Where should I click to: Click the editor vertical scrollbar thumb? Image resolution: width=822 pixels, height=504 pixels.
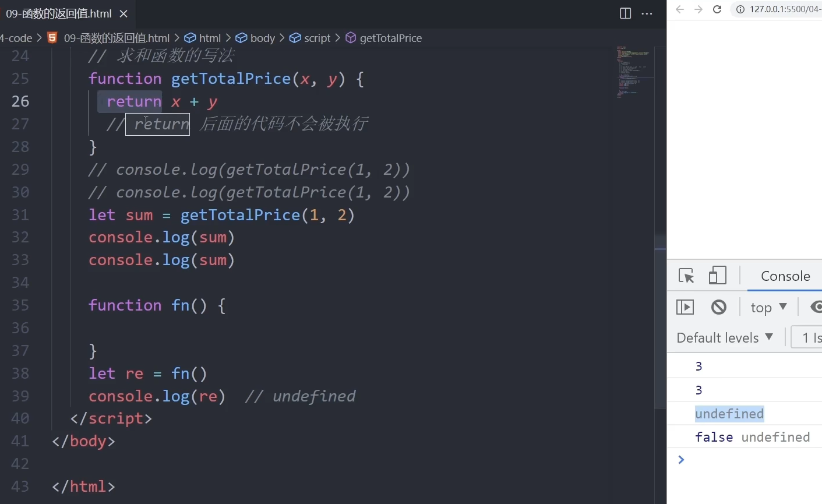tap(660, 320)
